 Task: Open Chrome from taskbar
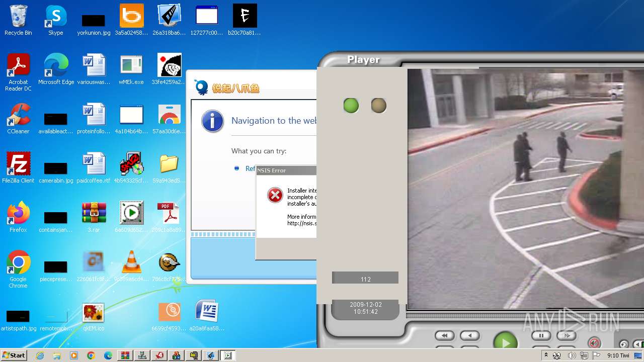91,355
